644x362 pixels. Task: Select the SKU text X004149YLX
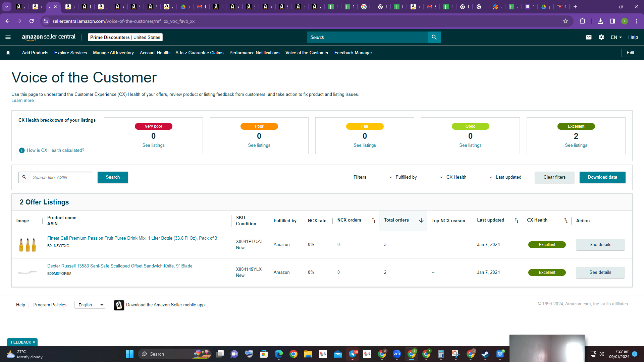pyautogui.click(x=249, y=269)
